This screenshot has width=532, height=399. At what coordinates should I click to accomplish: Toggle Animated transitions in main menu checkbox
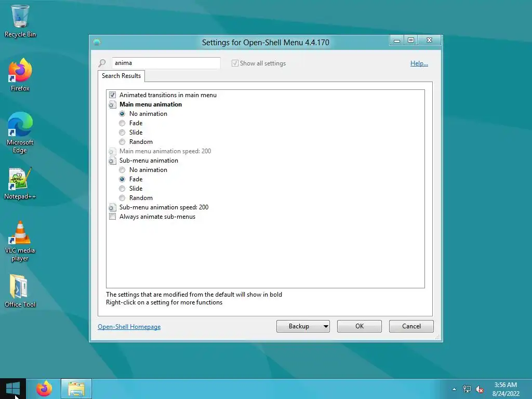112,95
